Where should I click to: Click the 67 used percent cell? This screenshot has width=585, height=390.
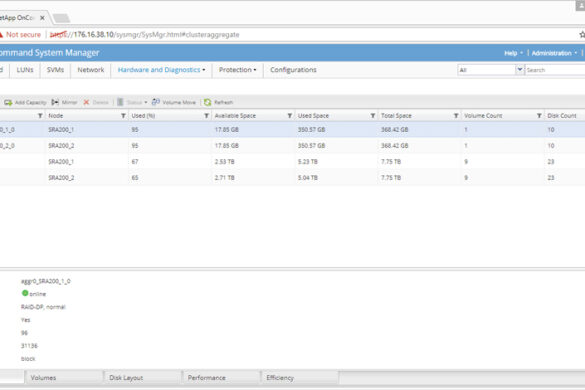coord(135,162)
